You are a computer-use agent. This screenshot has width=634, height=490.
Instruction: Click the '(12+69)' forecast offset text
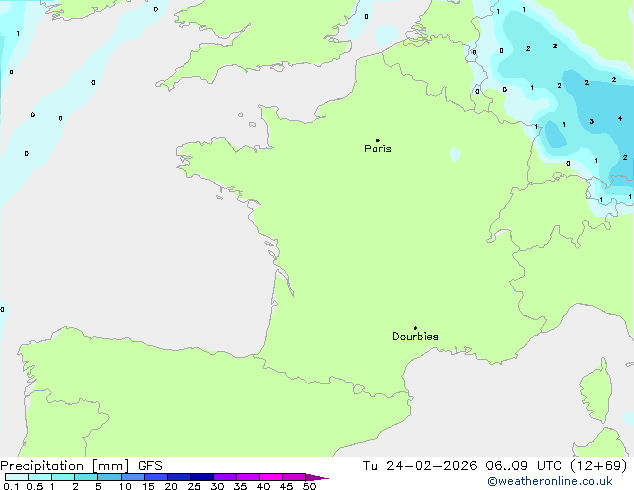(598, 466)
